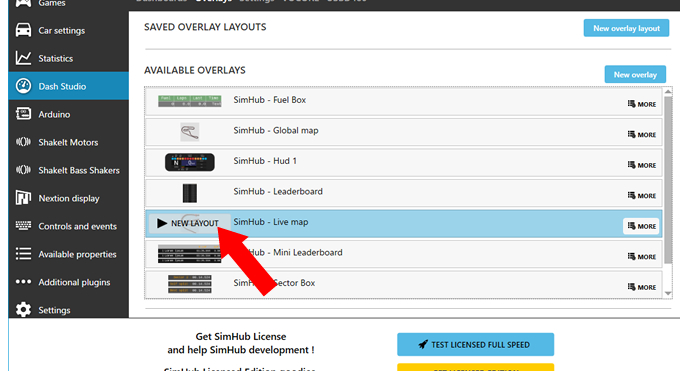Viewport: 680px width, 371px height.
Task: Select the "SimHub - Live map" row text
Action: (271, 222)
